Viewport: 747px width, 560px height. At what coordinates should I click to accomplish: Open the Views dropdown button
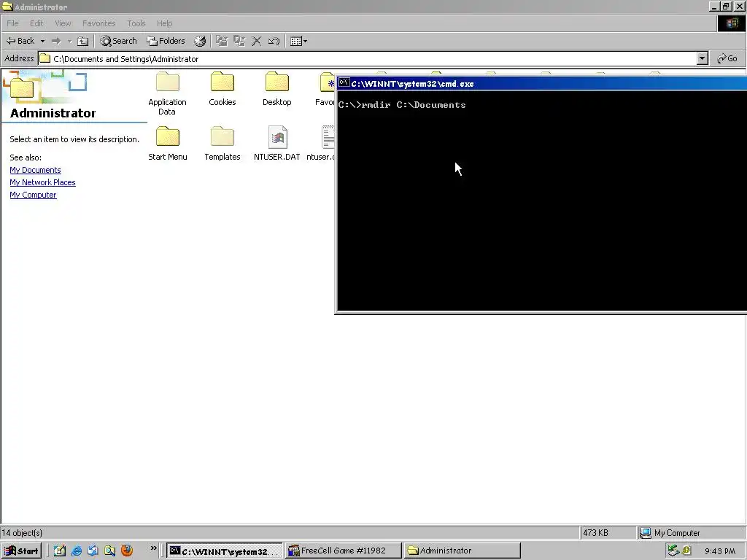click(298, 41)
